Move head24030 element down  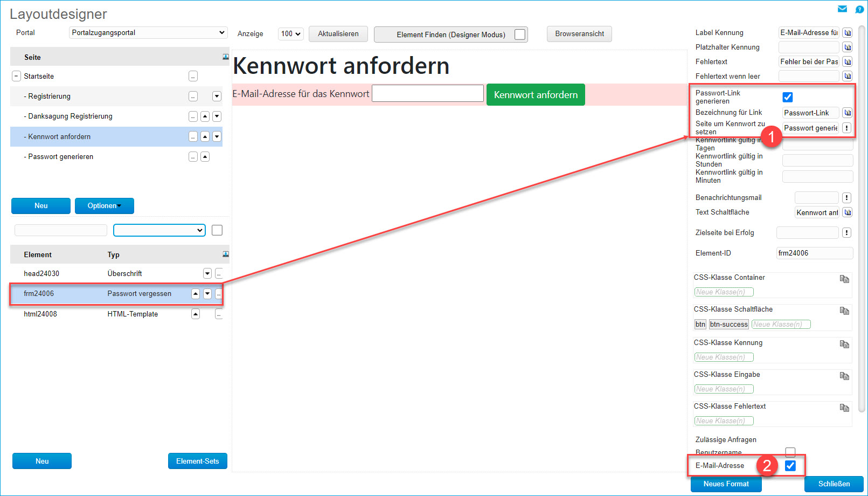click(x=207, y=274)
